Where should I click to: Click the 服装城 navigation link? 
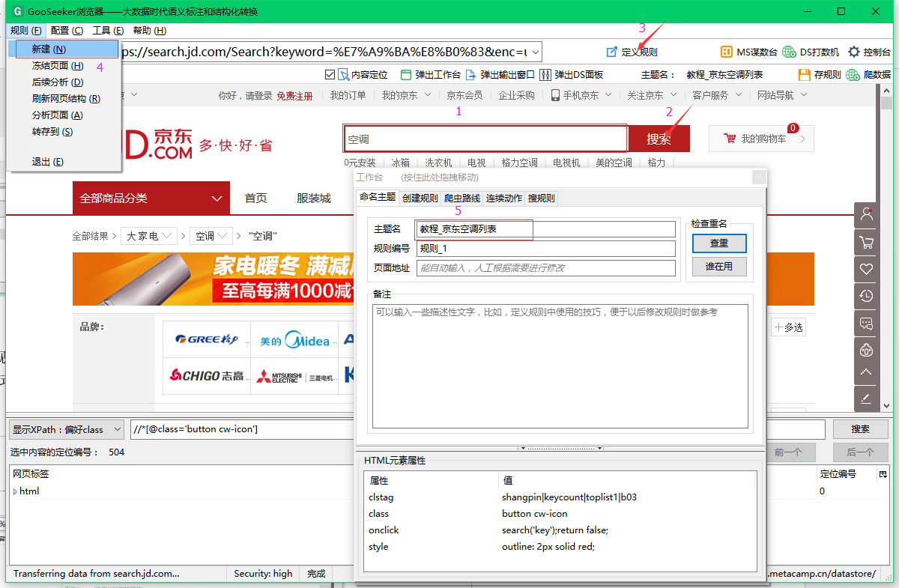(x=314, y=198)
